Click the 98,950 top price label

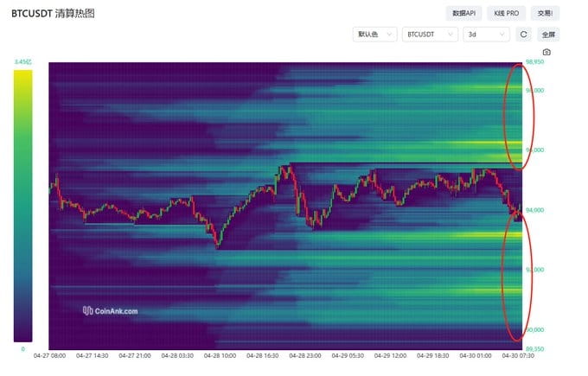click(535, 62)
